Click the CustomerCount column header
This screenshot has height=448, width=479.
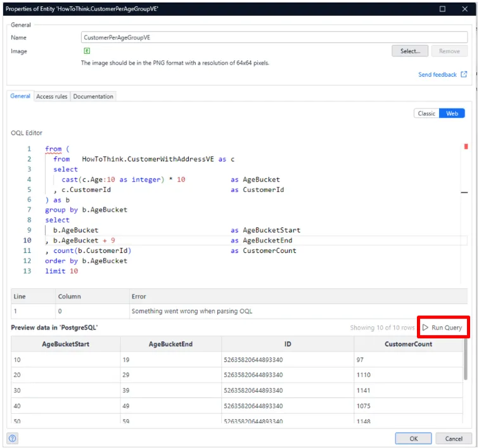(408, 344)
